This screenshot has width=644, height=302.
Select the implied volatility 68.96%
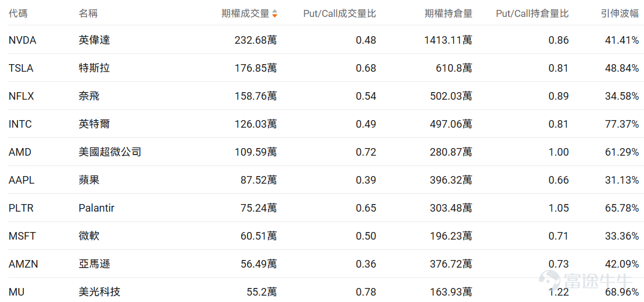(x=622, y=292)
